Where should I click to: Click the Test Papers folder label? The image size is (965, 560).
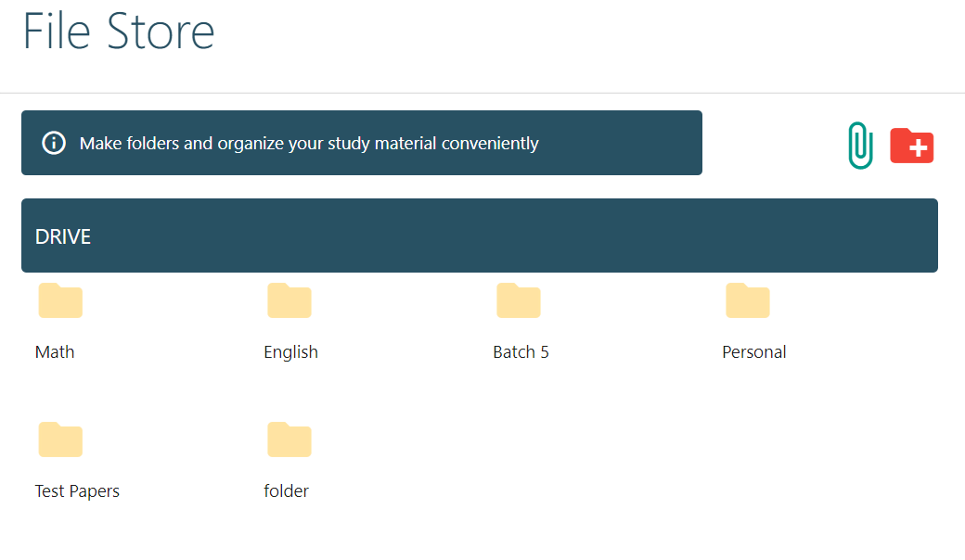click(x=77, y=490)
